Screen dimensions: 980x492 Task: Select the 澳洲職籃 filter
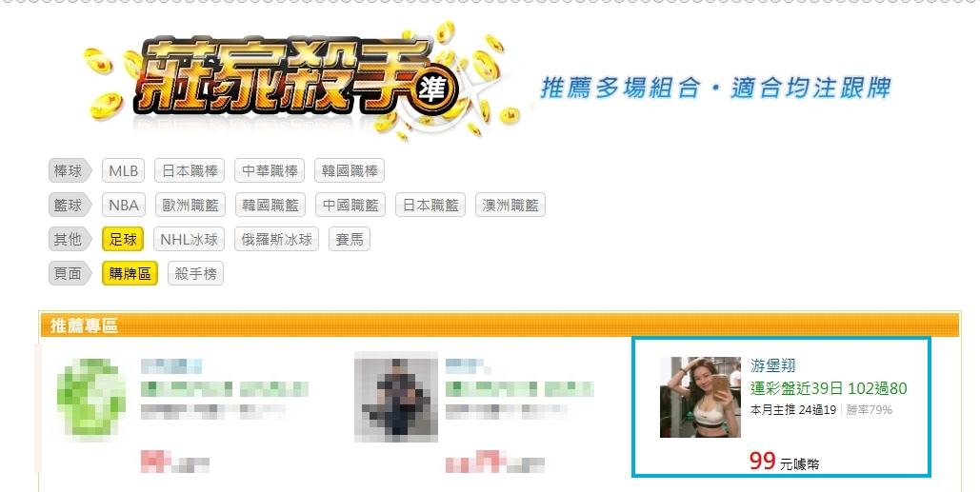click(510, 205)
